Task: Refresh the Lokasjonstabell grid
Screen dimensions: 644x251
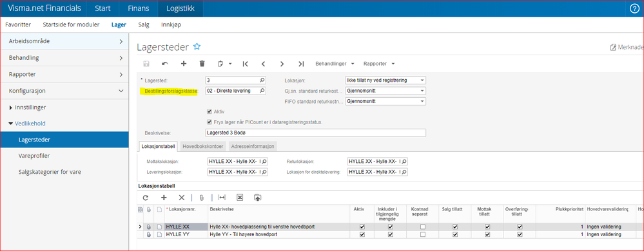Action: [146, 198]
